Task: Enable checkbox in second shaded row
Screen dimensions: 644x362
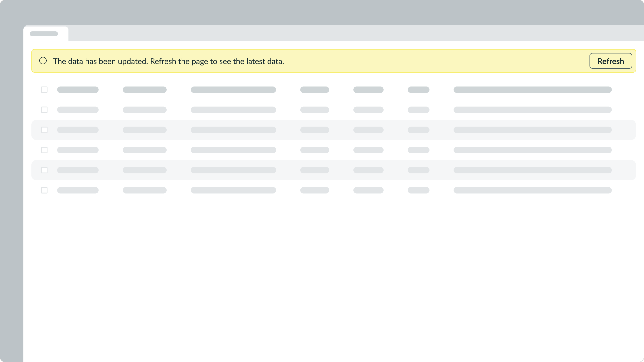Action: coord(44,170)
